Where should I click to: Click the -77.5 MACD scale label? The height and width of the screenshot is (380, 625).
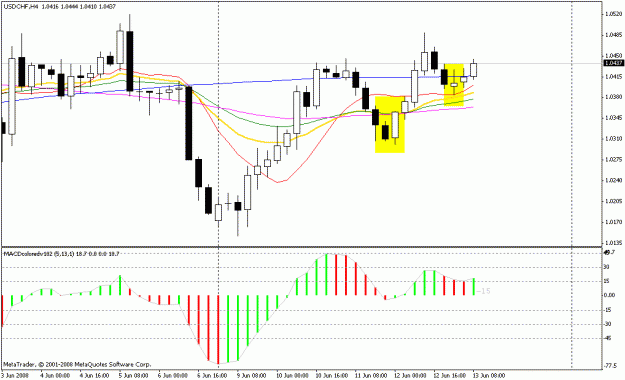(609, 365)
